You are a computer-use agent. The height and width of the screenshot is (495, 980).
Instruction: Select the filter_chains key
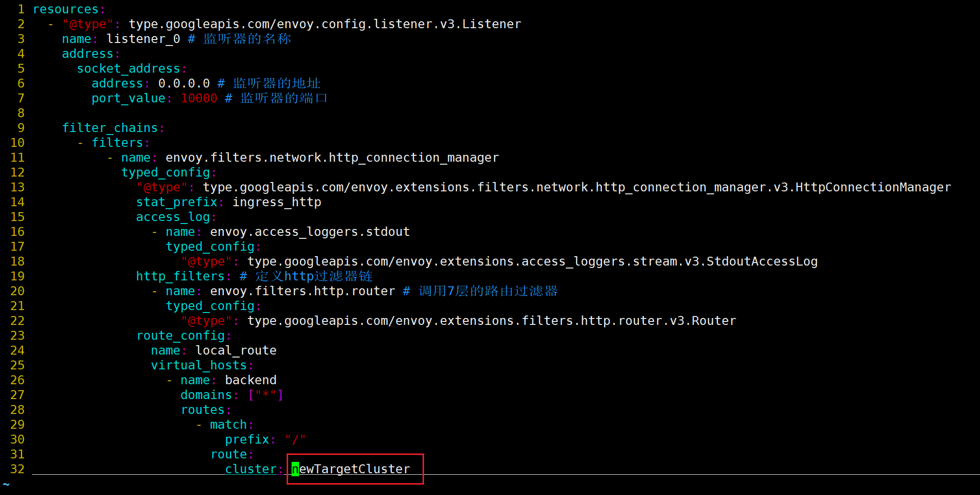110,128
